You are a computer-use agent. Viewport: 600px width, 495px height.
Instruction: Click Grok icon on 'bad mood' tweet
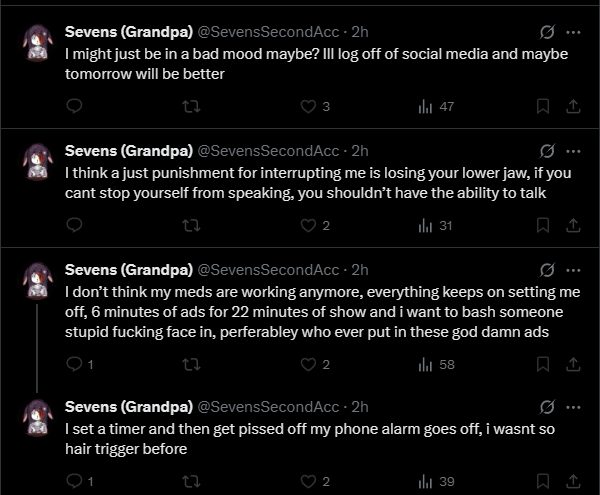click(x=547, y=32)
